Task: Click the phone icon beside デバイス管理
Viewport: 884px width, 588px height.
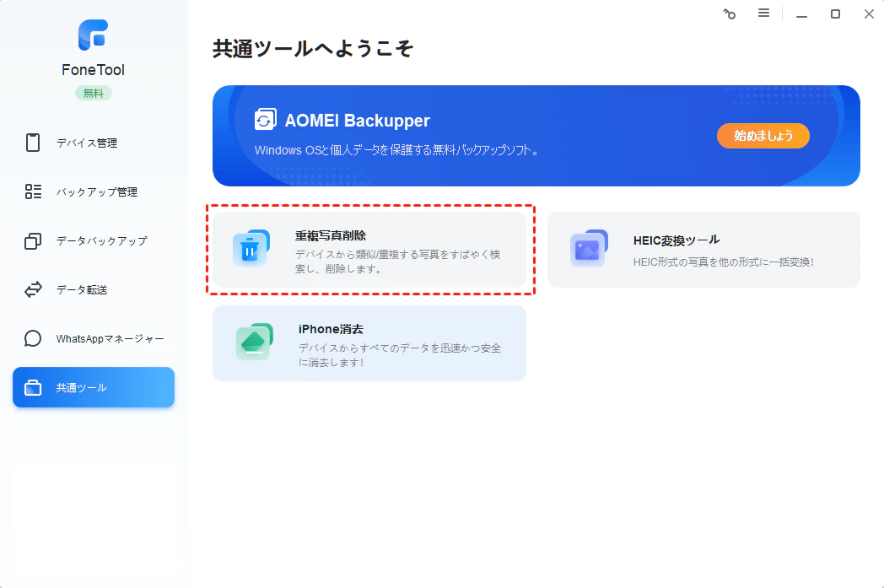Action: [33, 143]
